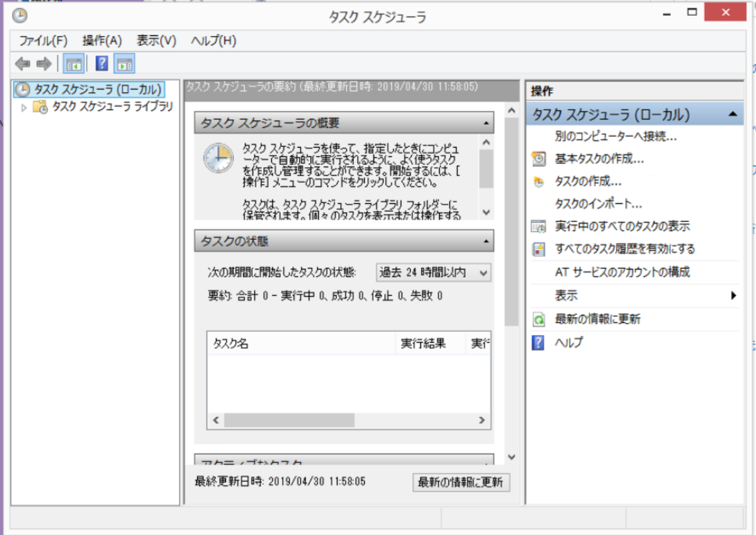Image resolution: width=756 pixels, height=535 pixels.
Task: Collapse the タスク スケジューラ (ローカル) actions header
Action: [x=733, y=114]
